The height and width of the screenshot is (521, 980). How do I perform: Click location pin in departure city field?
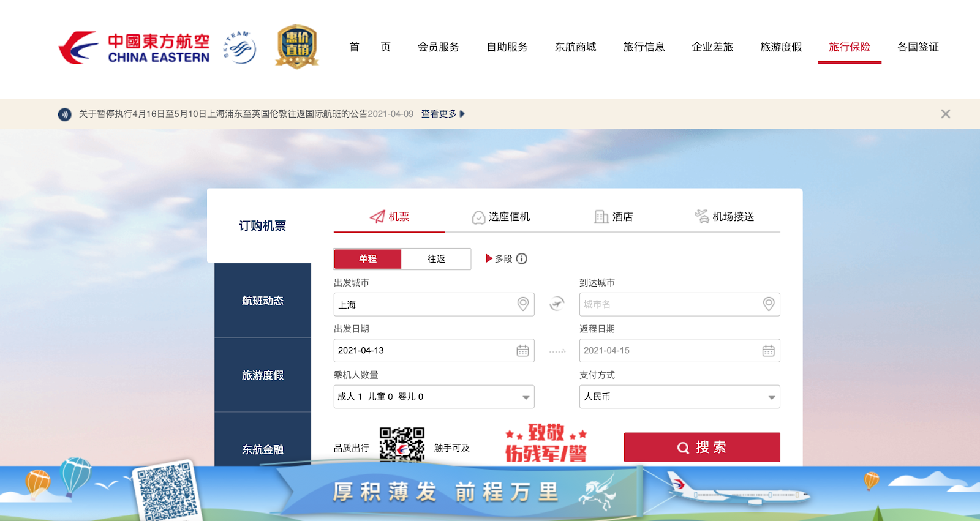[523, 304]
